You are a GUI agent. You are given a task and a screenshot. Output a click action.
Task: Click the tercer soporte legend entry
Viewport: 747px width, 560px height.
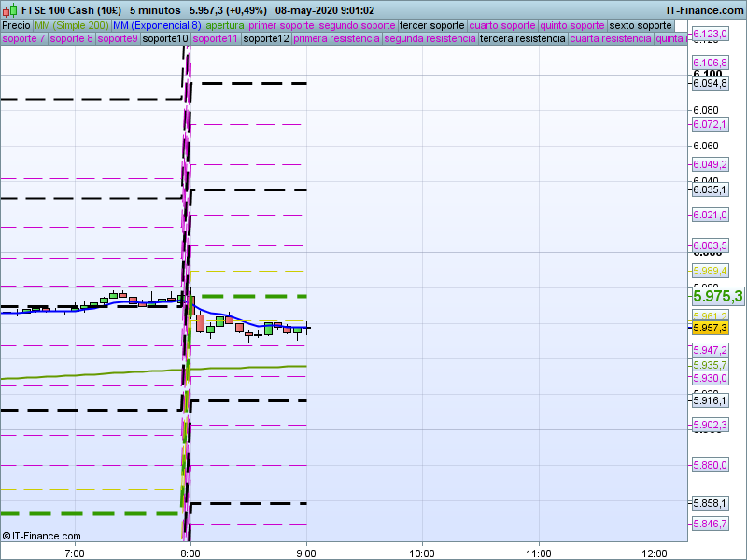(x=431, y=25)
